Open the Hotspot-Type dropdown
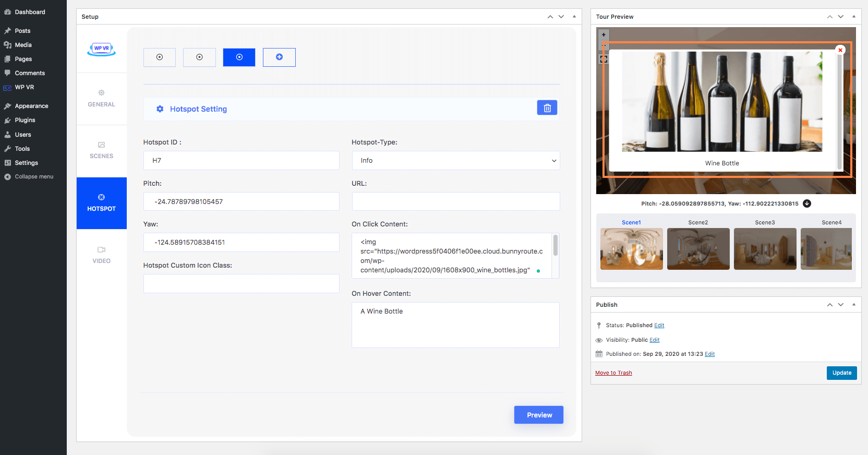Screen dimensions: 868x455 pyautogui.click(x=455, y=161)
